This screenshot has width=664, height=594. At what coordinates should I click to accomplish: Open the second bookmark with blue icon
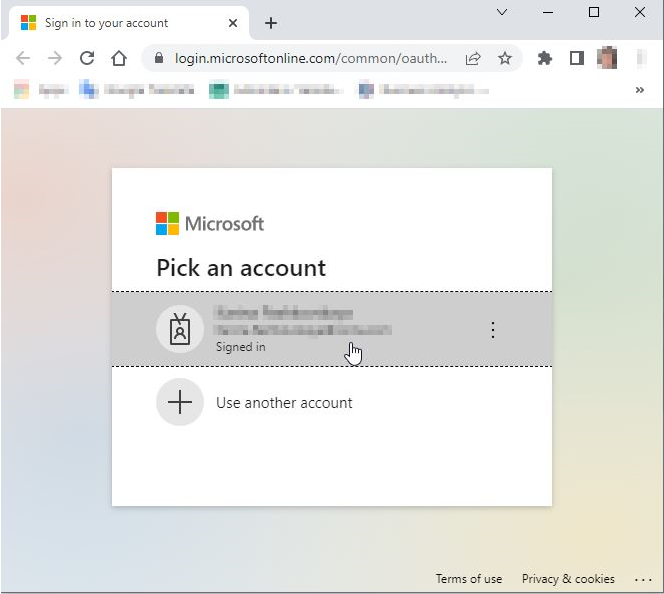136,90
